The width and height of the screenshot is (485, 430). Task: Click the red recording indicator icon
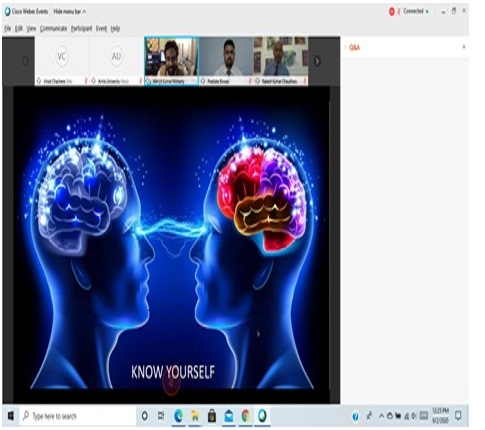[x=391, y=12]
